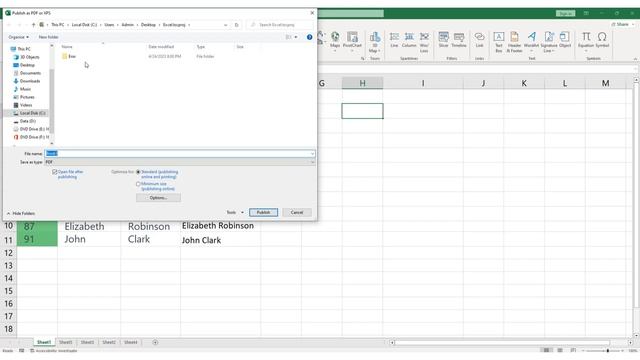Add a Slicer filter

(x=443, y=40)
